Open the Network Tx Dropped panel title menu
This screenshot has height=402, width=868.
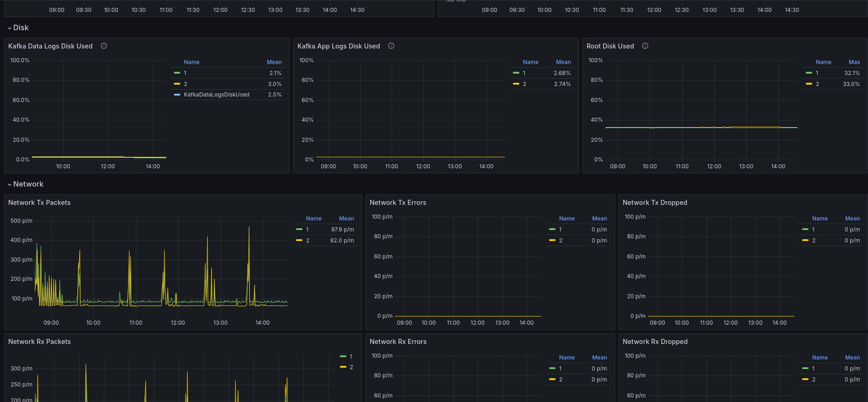point(655,203)
